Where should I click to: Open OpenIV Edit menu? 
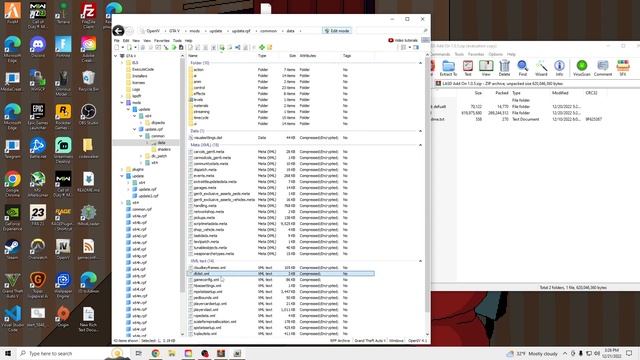click(126, 41)
